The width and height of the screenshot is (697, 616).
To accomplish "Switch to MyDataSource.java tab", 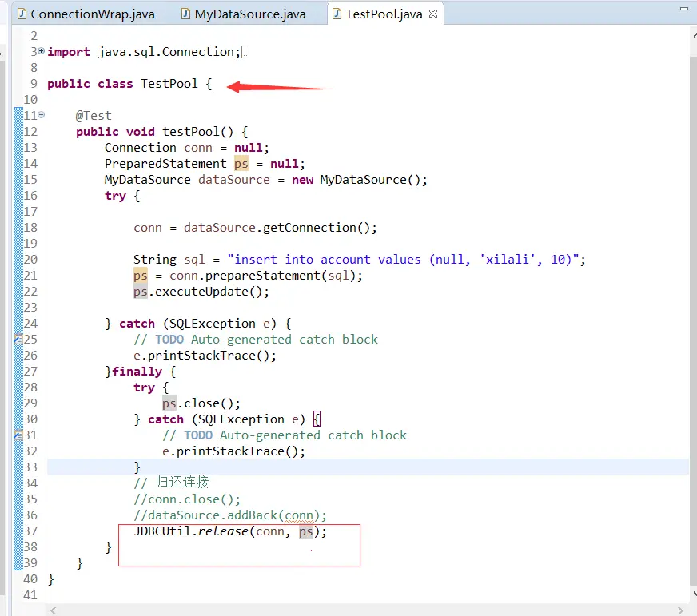I will click(244, 14).
